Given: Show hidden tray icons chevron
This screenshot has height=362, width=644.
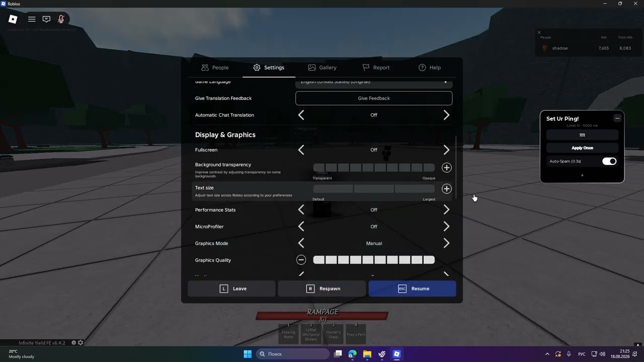Looking at the screenshot, I should 547,354.
